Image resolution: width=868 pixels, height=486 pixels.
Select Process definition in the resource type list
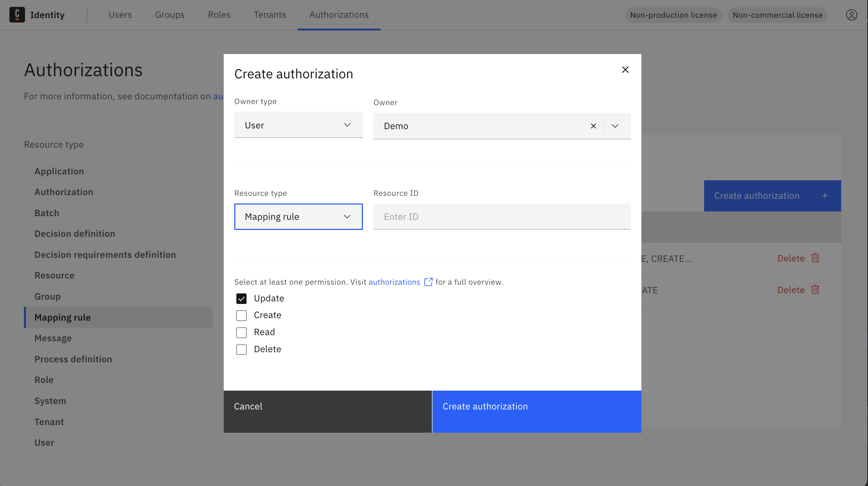pos(73,359)
